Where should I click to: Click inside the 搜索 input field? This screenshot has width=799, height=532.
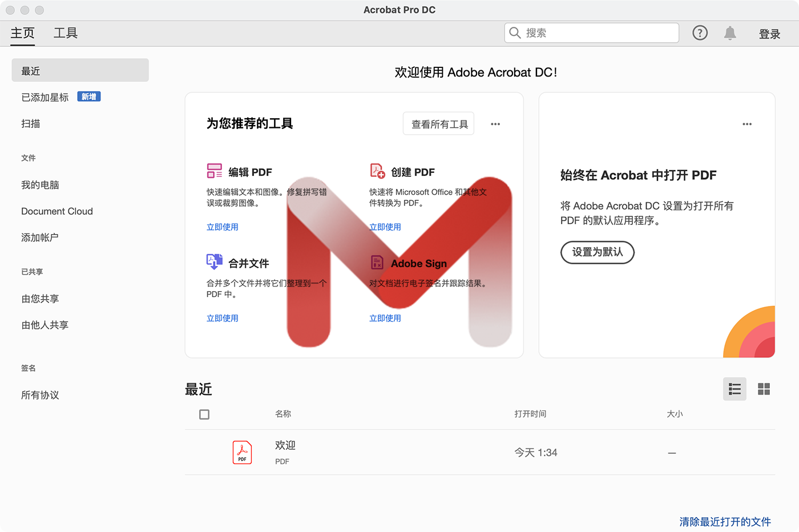(592, 33)
